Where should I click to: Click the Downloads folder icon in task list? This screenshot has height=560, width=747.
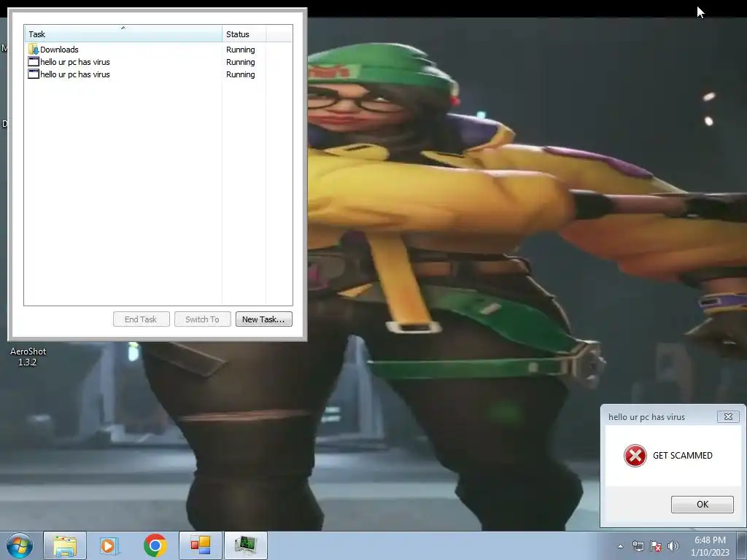coord(34,49)
